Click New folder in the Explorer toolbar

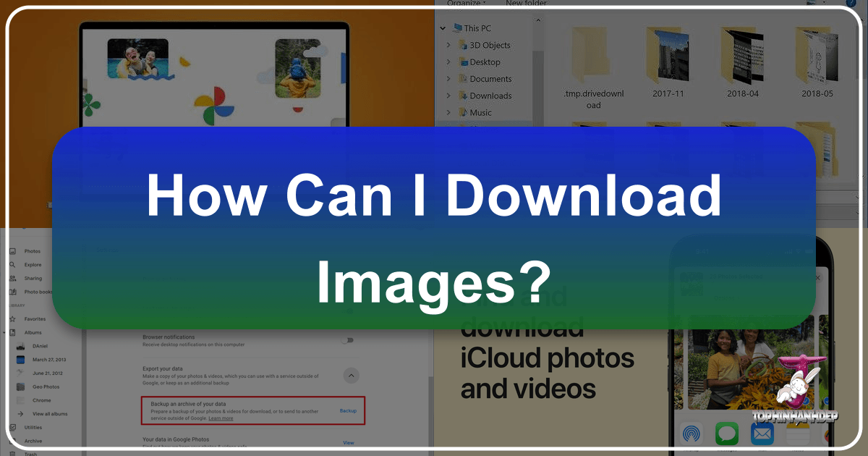(528, 4)
